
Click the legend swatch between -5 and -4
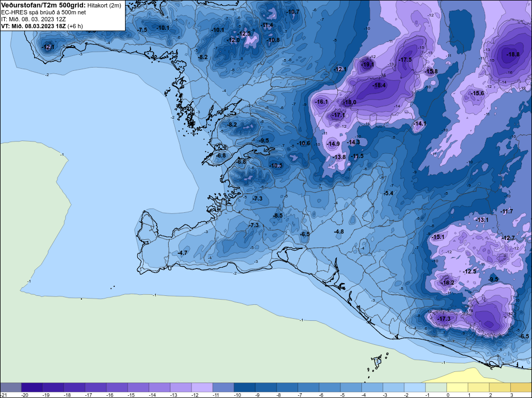point(351,387)
